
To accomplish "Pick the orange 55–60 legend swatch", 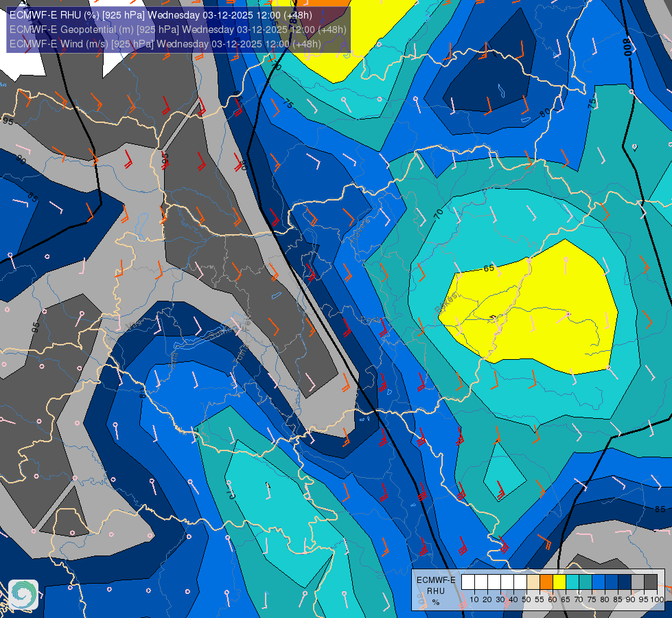I will (546, 582).
